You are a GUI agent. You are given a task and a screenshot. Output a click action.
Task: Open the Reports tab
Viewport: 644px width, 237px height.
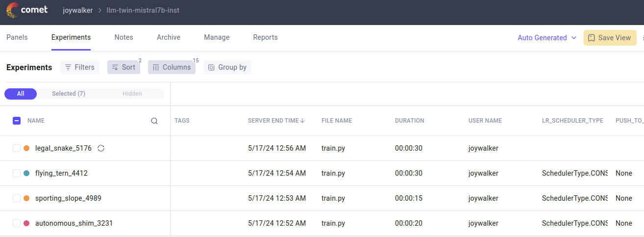tap(265, 37)
